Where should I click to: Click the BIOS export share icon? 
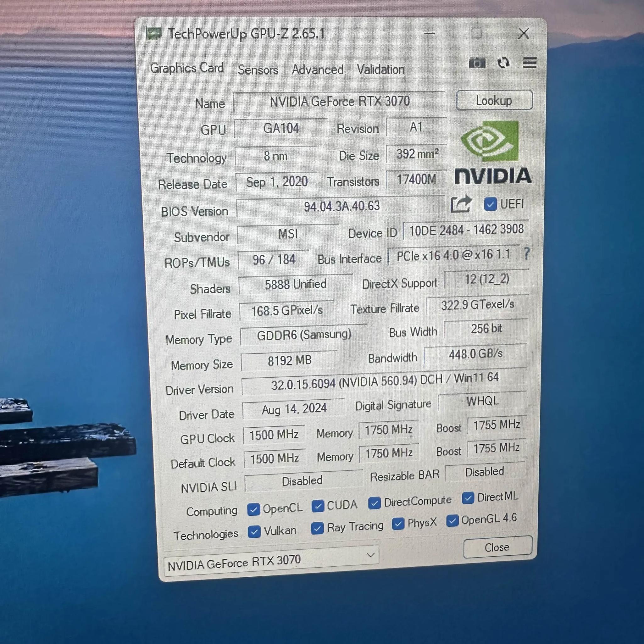point(461,204)
